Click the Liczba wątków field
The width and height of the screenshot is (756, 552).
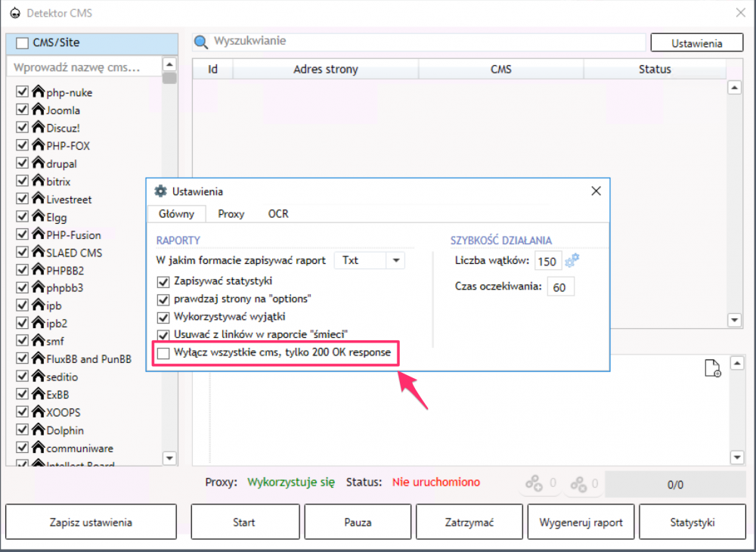point(547,262)
